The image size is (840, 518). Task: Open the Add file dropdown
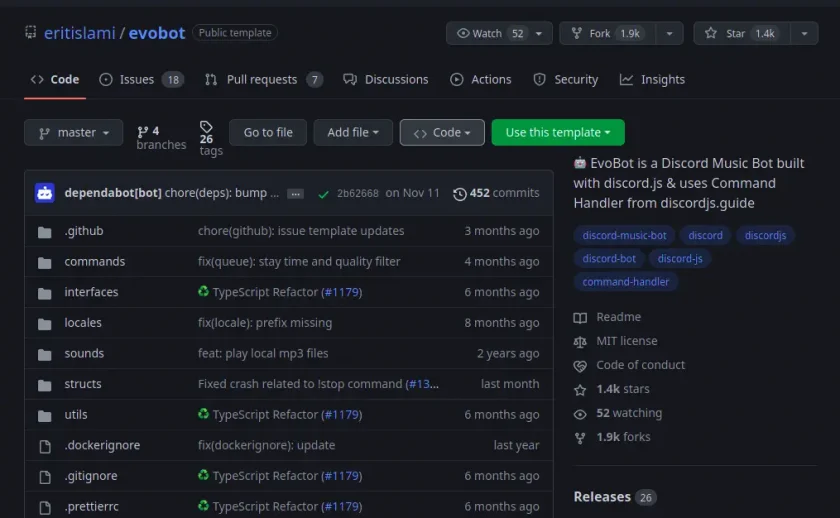coord(353,132)
